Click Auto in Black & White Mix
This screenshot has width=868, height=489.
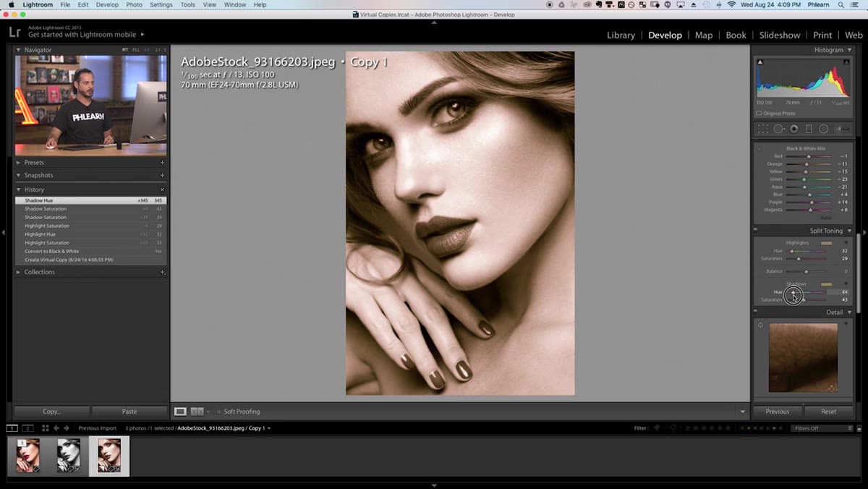(825, 218)
